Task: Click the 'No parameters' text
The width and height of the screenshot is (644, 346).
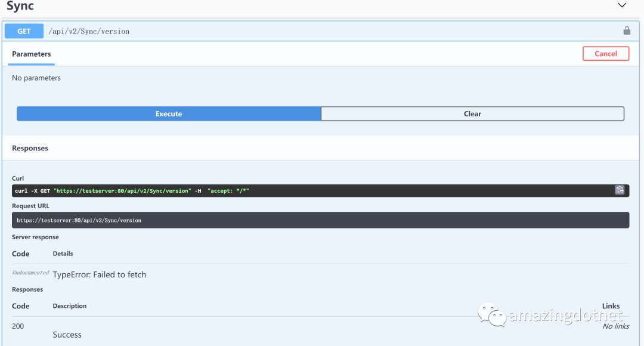Action: [36, 78]
